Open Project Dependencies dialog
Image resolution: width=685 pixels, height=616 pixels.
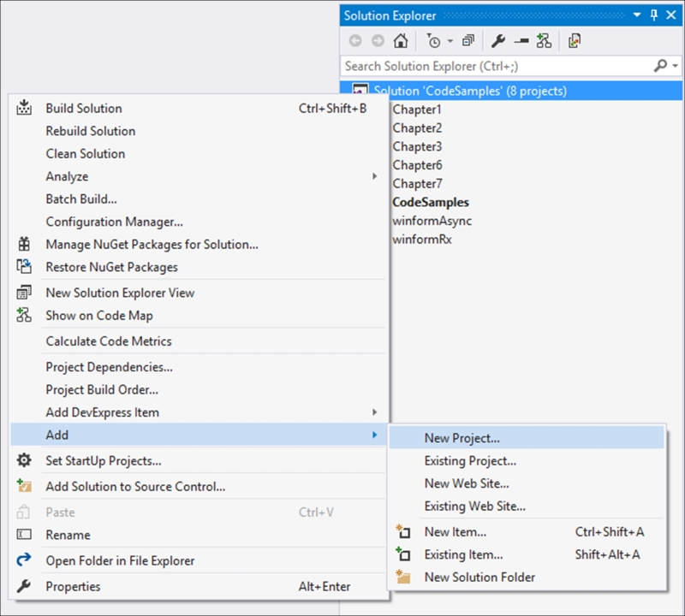pyautogui.click(x=110, y=367)
